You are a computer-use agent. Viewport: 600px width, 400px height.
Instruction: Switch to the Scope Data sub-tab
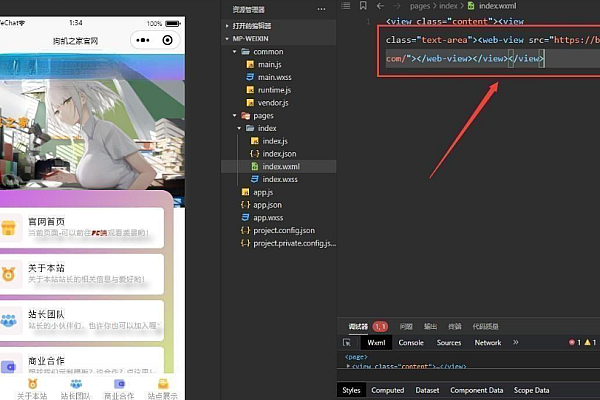[531, 390]
